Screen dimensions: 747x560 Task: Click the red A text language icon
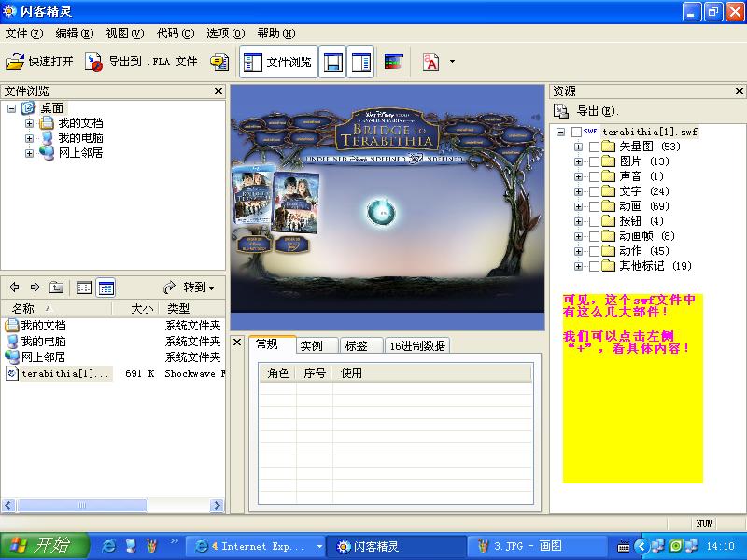(x=431, y=62)
